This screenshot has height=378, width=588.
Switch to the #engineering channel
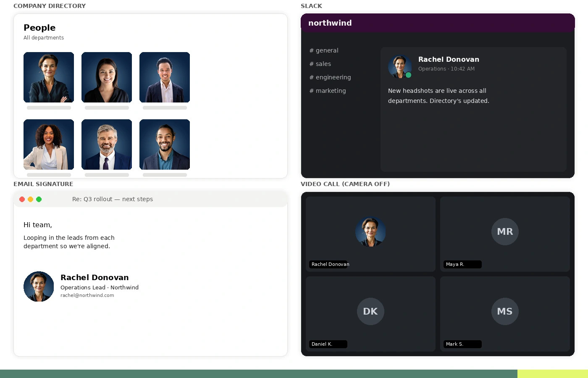click(330, 77)
